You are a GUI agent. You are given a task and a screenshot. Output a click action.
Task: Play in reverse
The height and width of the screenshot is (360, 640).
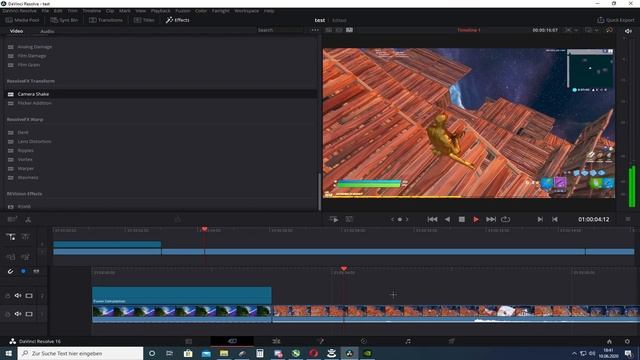(x=447, y=220)
